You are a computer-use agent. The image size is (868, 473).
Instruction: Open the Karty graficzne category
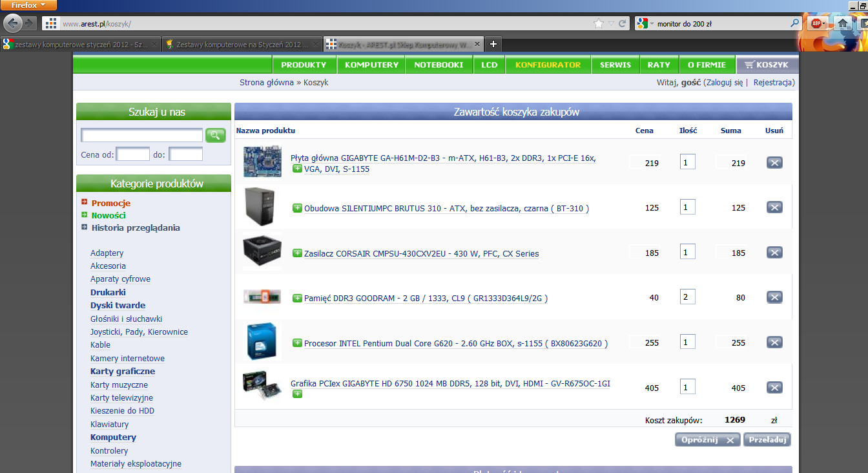pyautogui.click(x=123, y=372)
